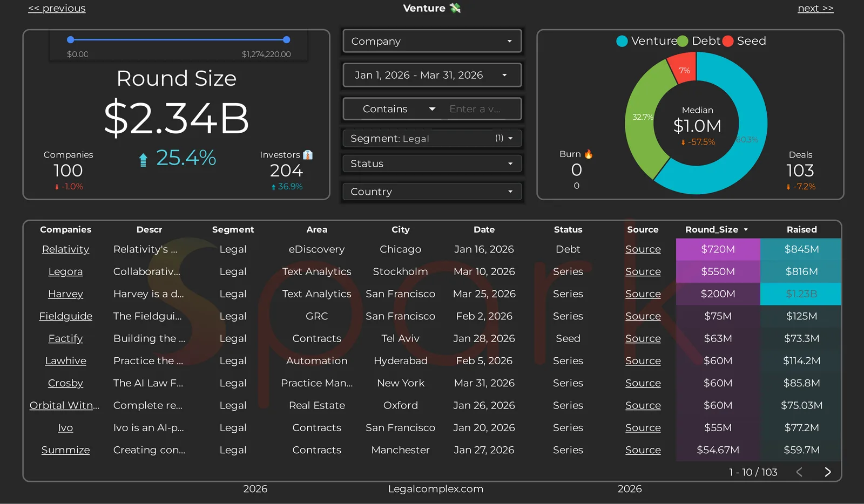Open the Legora company link

pos(65,271)
